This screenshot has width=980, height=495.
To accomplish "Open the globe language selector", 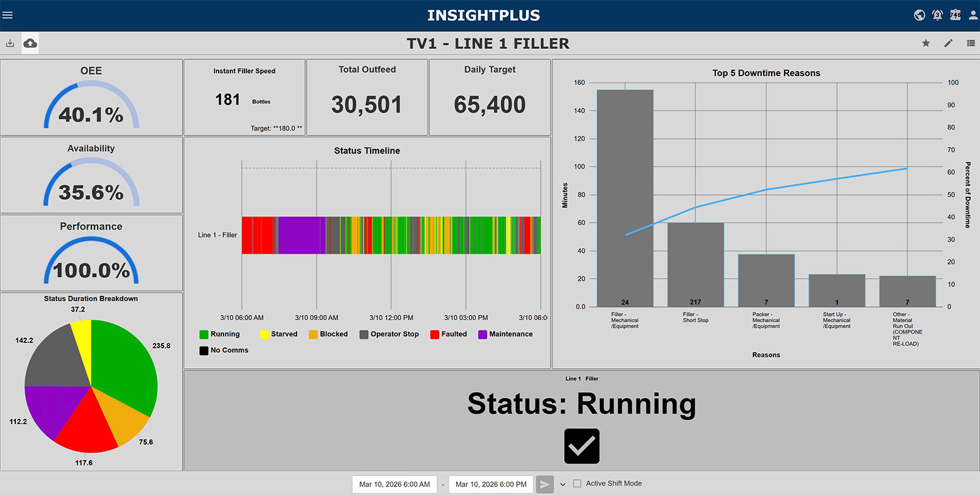I will coord(919,15).
